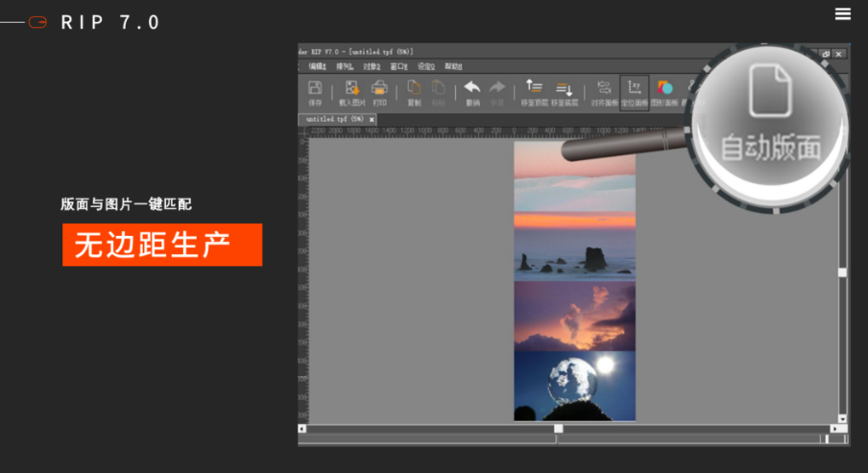Close the untitled.tpf document tab
The height and width of the screenshot is (473, 868).
pos(373,119)
